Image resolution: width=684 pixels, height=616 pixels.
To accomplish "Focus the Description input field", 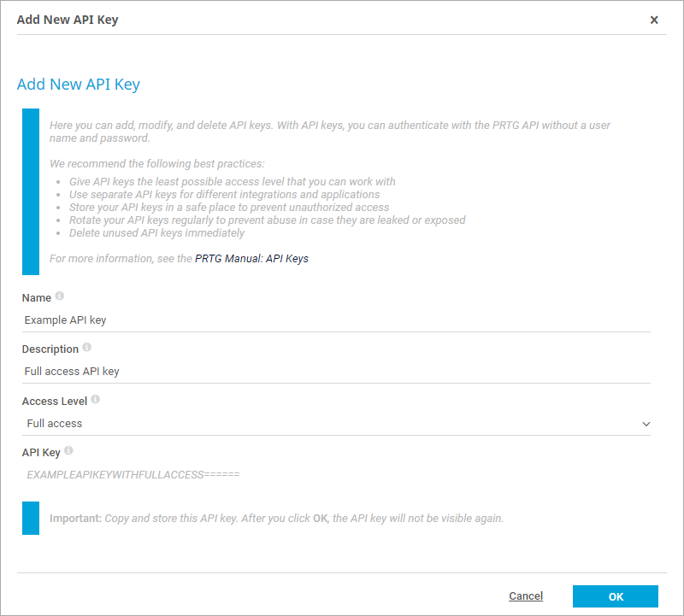I will point(336,371).
